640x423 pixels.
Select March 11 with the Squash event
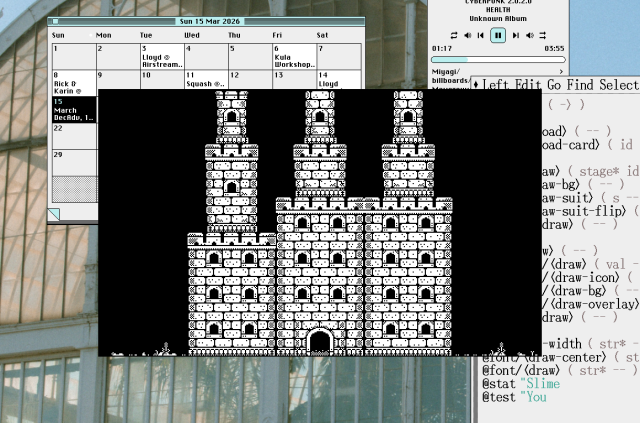pos(206,80)
